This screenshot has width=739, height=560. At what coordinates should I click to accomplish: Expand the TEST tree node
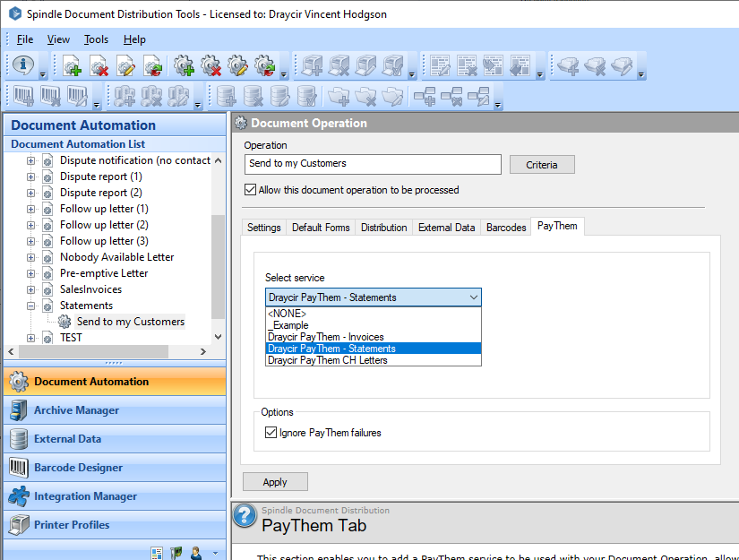coord(30,338)
